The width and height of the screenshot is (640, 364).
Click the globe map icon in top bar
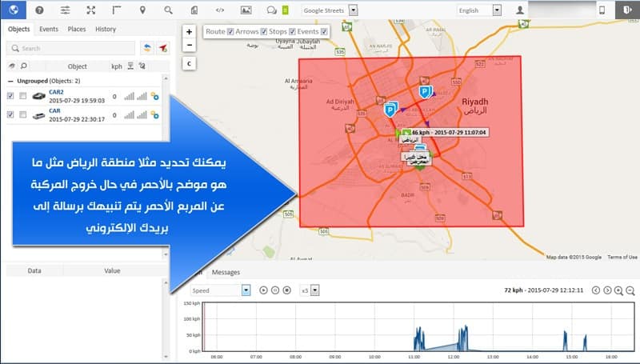pos(13,10)
